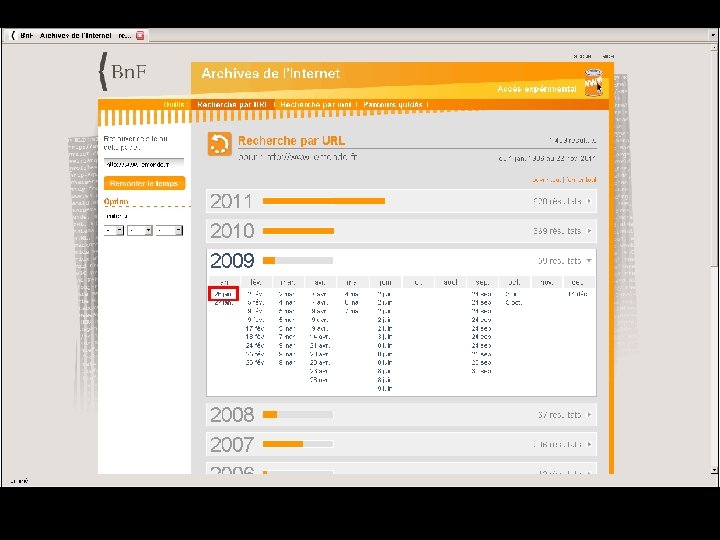Open the 17 fév archived date

point(255,328)
